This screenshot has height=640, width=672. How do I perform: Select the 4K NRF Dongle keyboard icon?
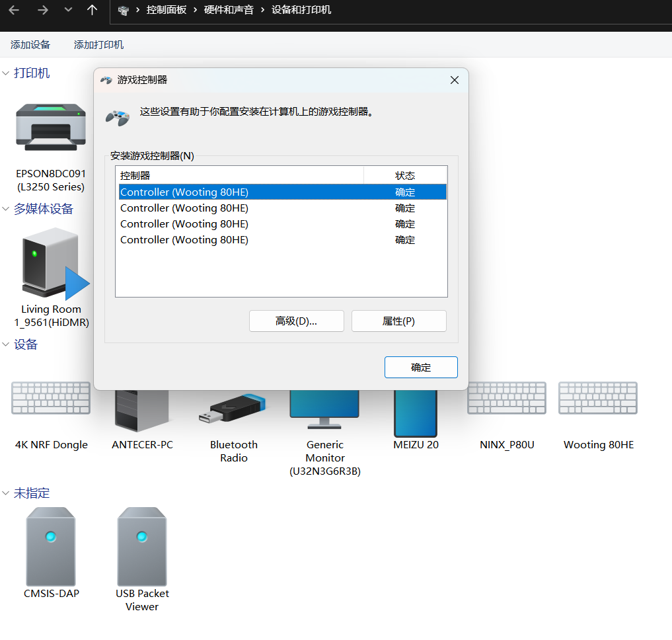51,398
